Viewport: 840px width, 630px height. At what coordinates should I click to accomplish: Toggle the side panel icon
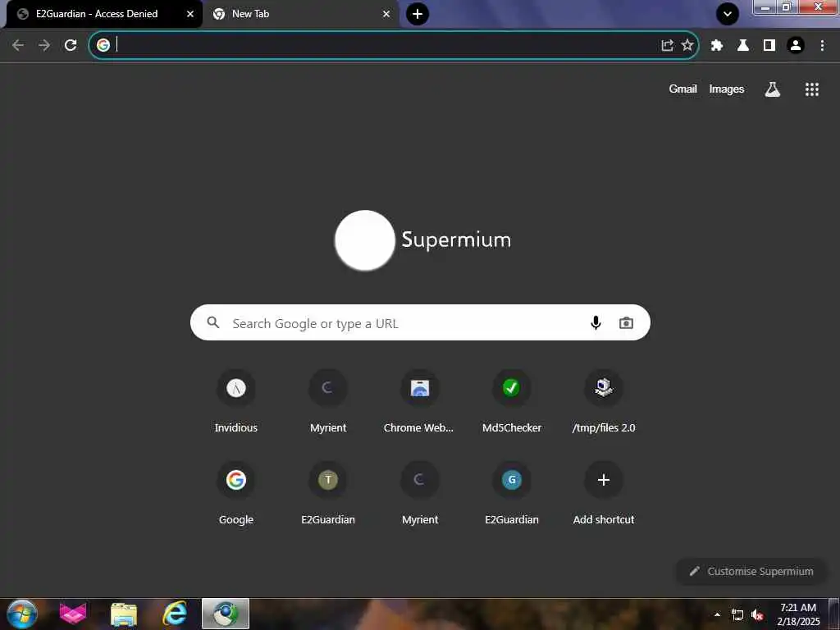[x=769, y=46]
